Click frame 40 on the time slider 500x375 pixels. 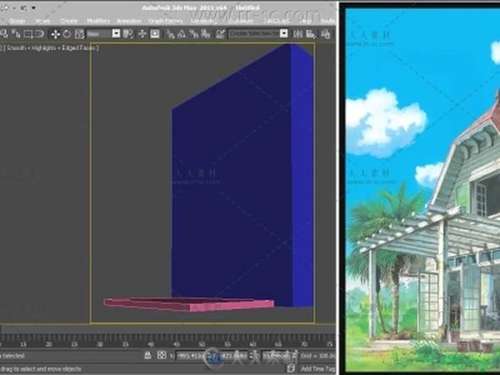(151, 344)
